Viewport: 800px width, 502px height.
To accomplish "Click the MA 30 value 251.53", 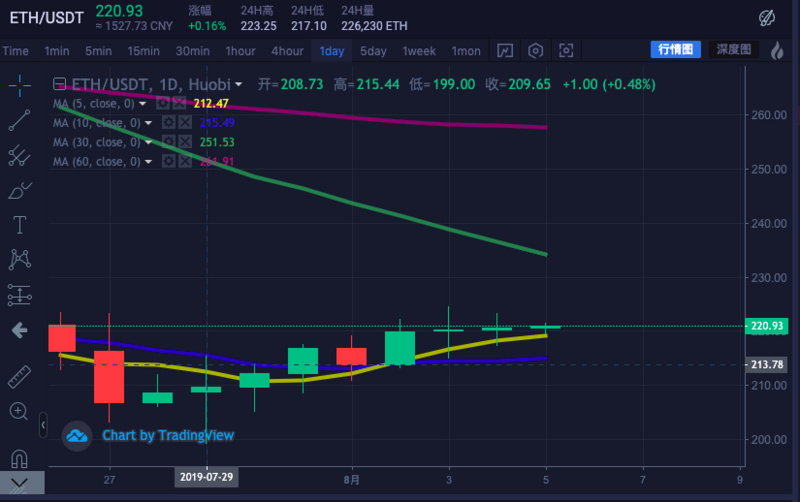I will (217, 142).
